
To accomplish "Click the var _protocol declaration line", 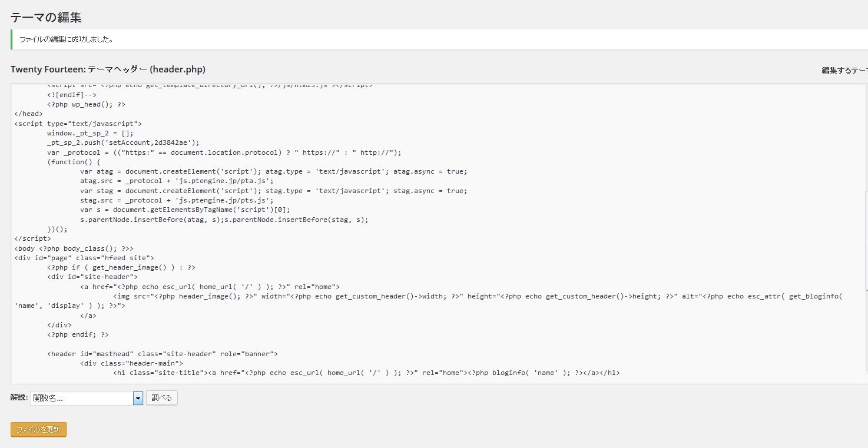I will [x=224, y=152].
